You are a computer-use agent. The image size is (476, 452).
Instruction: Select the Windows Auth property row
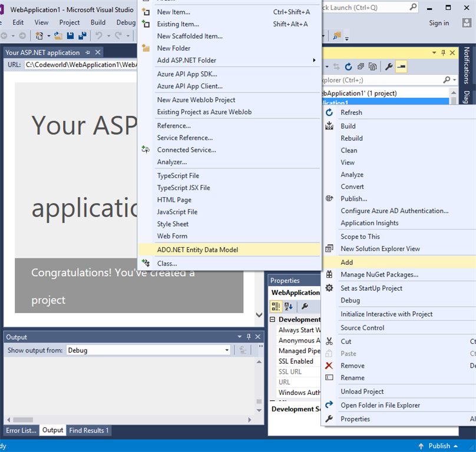click(299, 393)
